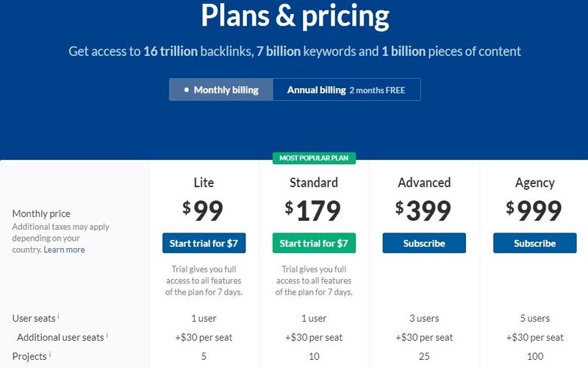
Task: Select the Standard plan heading
Action: 314,183
